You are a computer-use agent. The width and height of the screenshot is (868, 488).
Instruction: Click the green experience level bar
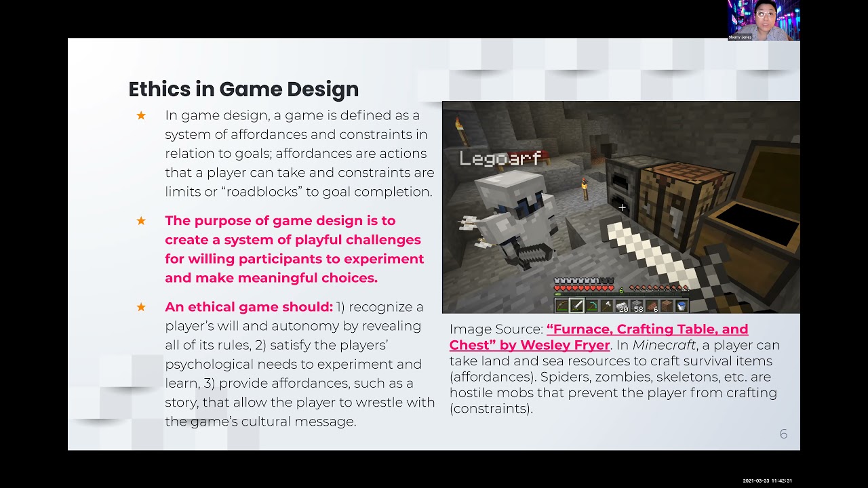point(621,294)
